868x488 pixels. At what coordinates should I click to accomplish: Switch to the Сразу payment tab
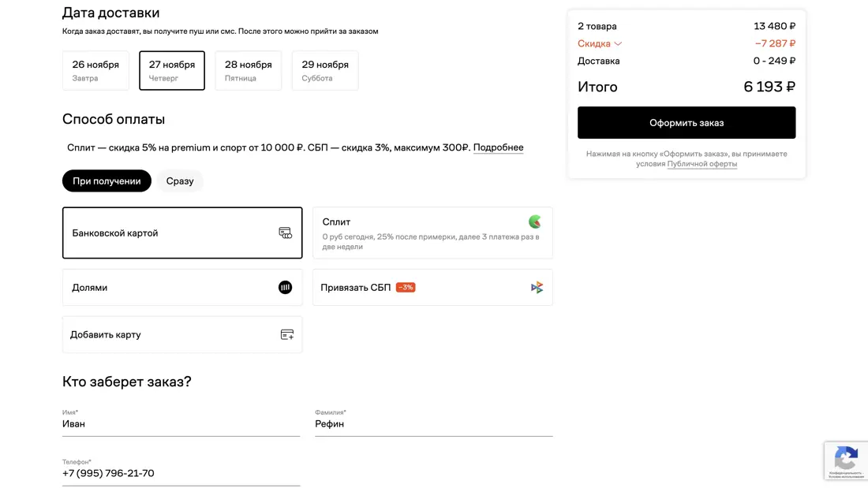coord(180,181)
